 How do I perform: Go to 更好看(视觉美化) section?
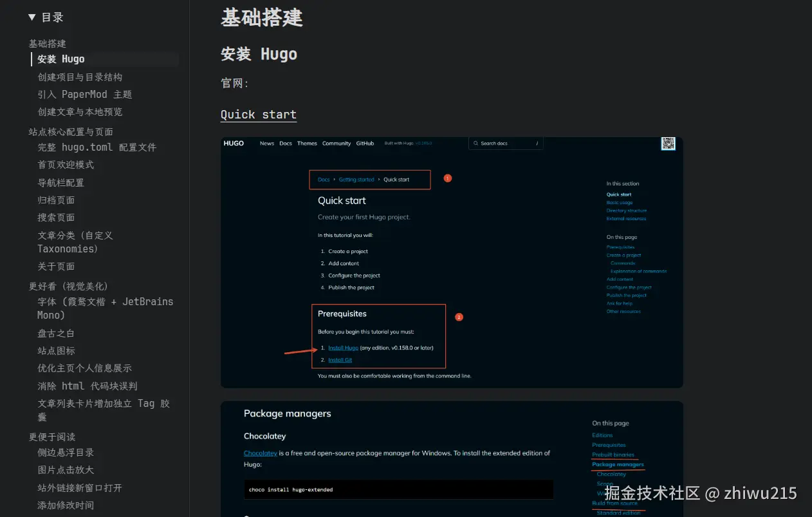point(69,287)
